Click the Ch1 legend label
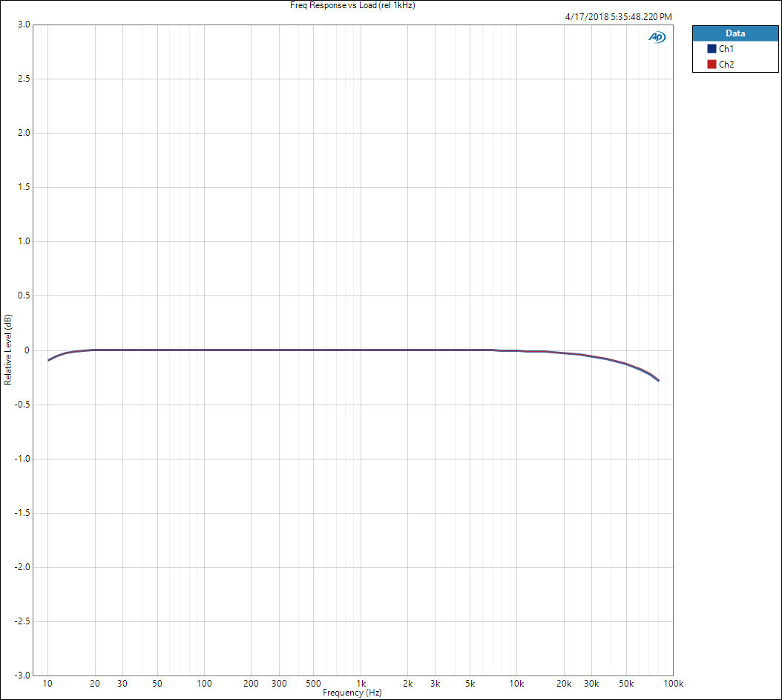The width and height of the screenshot is (782, 700). 726,49
